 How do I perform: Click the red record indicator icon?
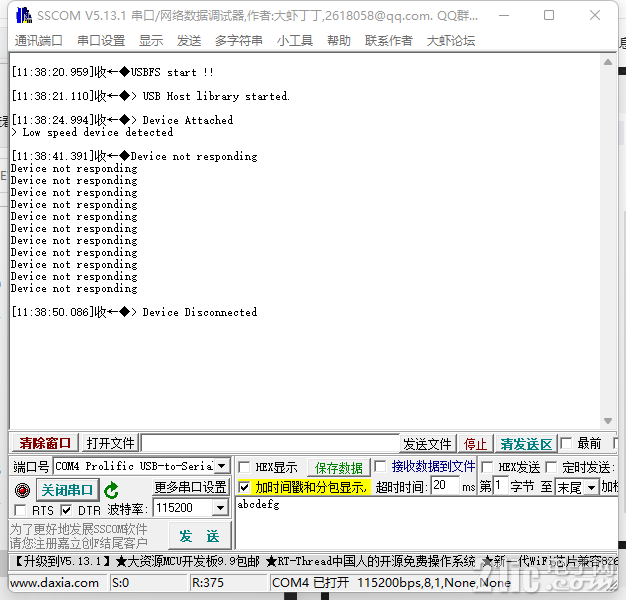pyautogui.click(x=22, y=490)
